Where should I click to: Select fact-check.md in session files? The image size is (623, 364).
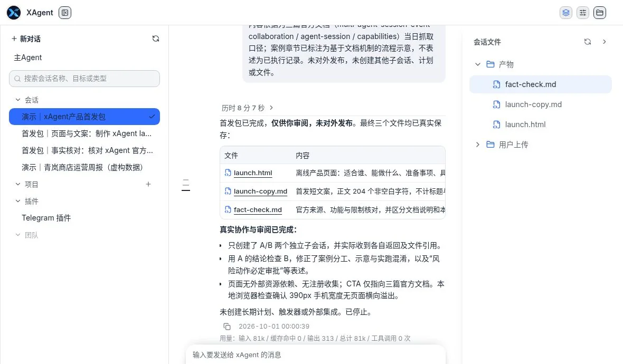pyautogui.click(x=540, y=84)
